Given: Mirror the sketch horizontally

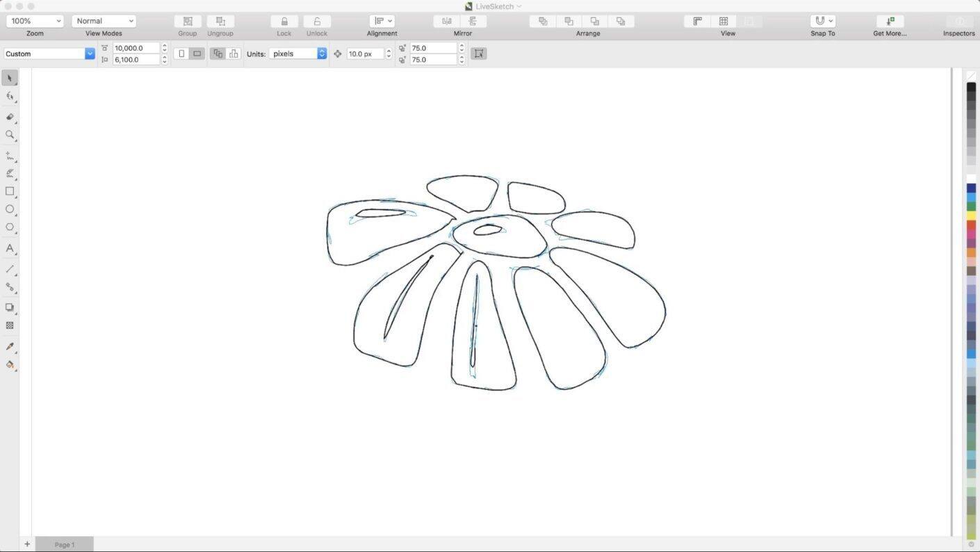Looking at the screenshot, I should 446,21.
